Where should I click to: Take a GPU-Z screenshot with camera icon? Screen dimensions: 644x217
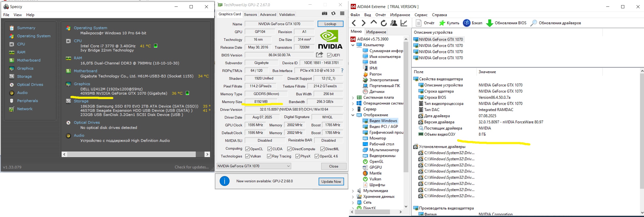click(325, 13)
